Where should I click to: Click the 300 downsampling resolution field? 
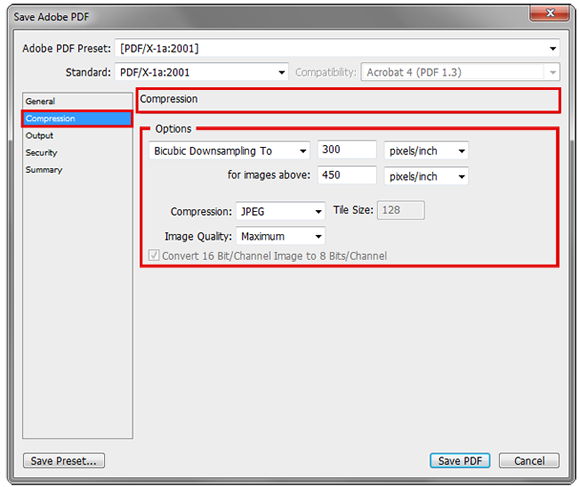pos(347,149)
